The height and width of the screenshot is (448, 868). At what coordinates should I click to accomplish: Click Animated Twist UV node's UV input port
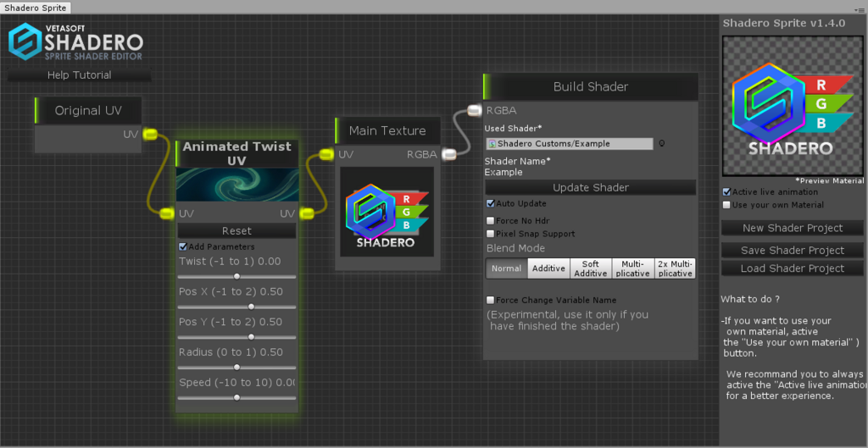click(x=167, y=214)
